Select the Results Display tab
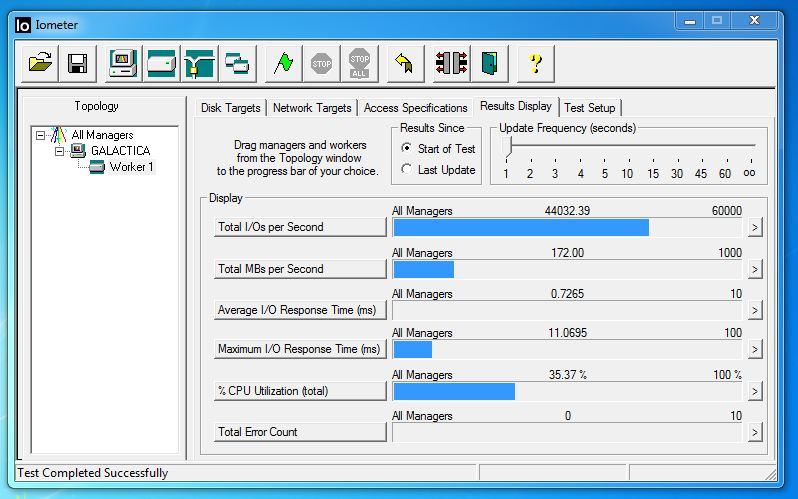Screen dimensions: 798x499 (516, 106)
